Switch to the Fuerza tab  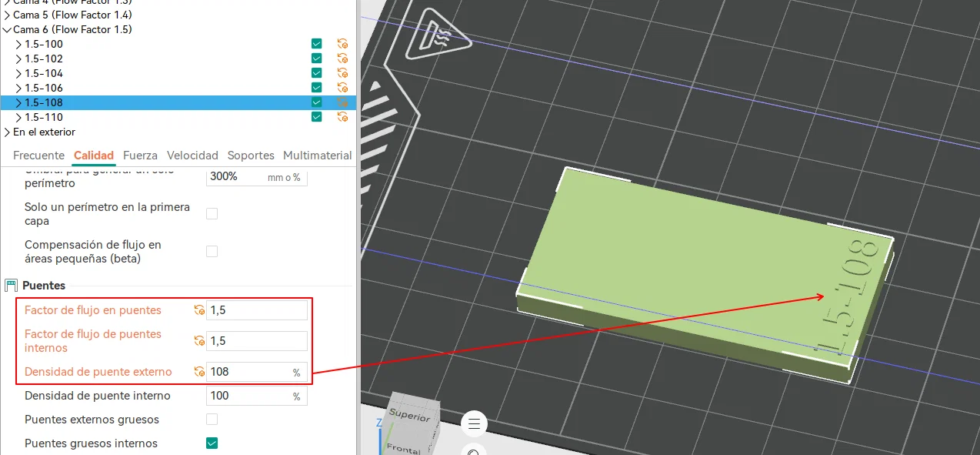point(140,156)
